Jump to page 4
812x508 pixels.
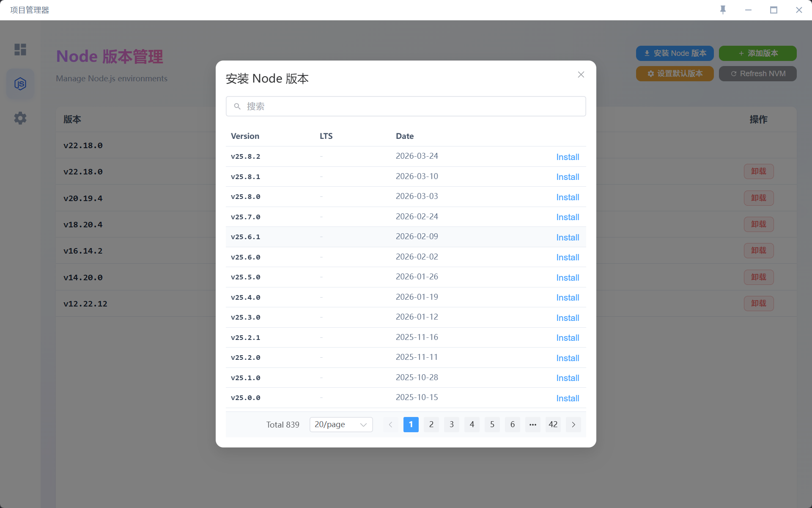[472, 425]
